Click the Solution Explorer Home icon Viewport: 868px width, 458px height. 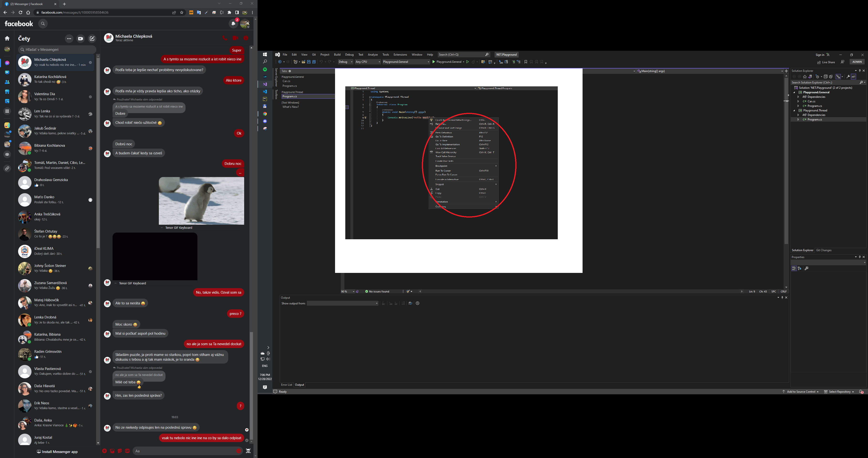click(x=805, y=77)
